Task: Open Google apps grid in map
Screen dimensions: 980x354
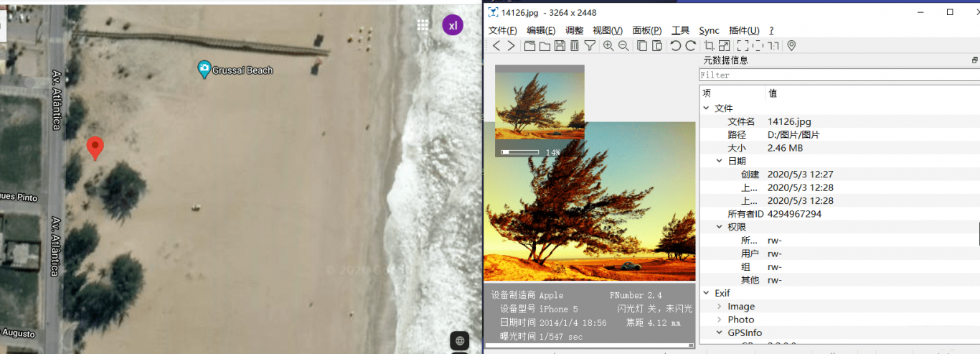Action: point(423,25)
